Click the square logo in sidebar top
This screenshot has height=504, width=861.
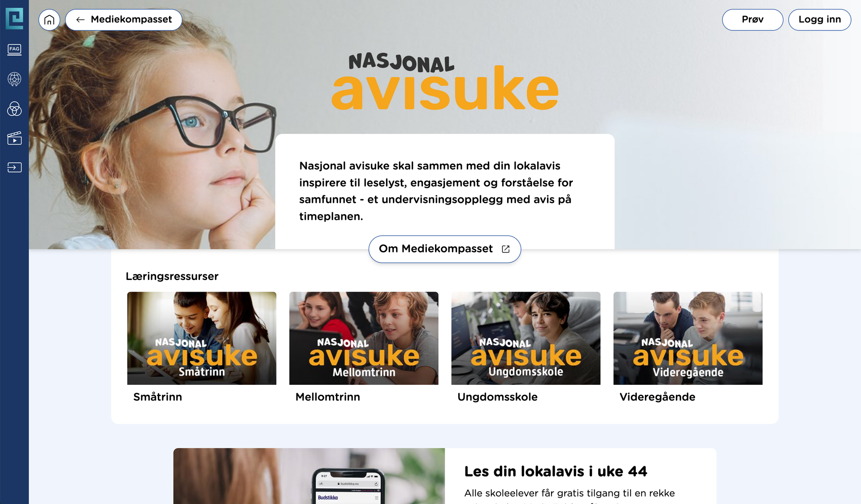[x=14, y=18]
